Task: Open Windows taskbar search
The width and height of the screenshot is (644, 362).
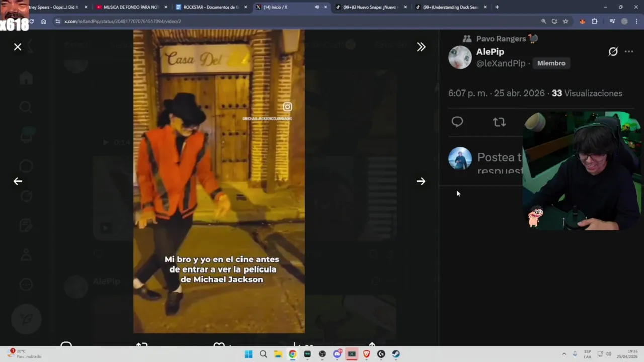Action: click(263, 354)
